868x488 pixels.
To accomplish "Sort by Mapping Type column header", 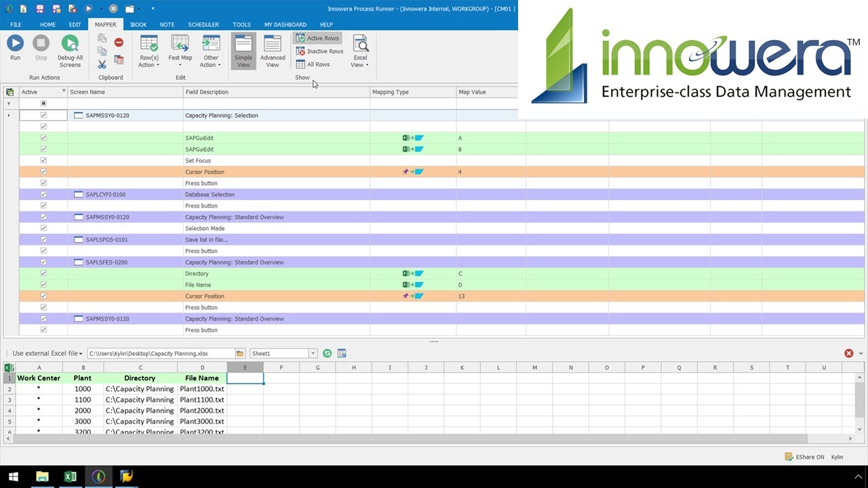I will pos(413,91).
